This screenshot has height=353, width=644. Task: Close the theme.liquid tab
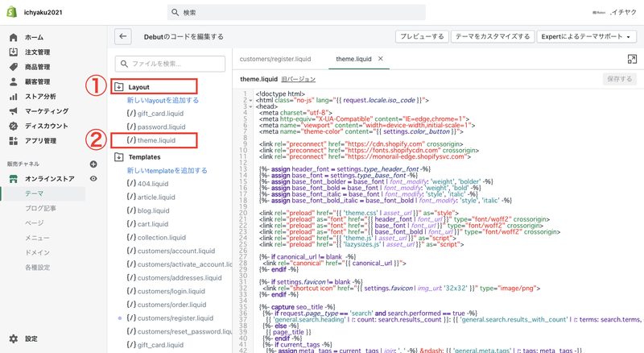point(381,59)
